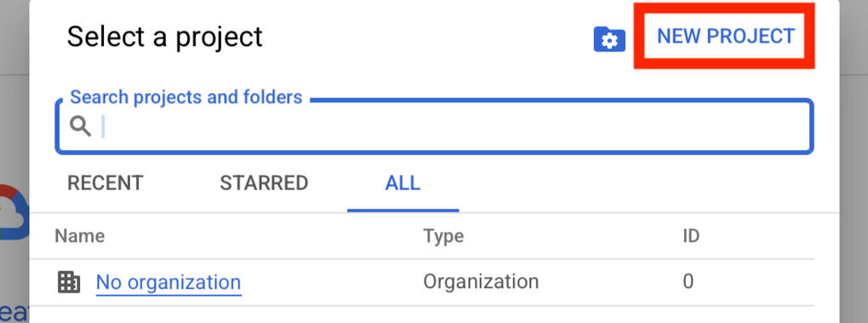The width and height of the screenshot is (868, 323).
Task: Click the Type column header
Action: point(443,236)
